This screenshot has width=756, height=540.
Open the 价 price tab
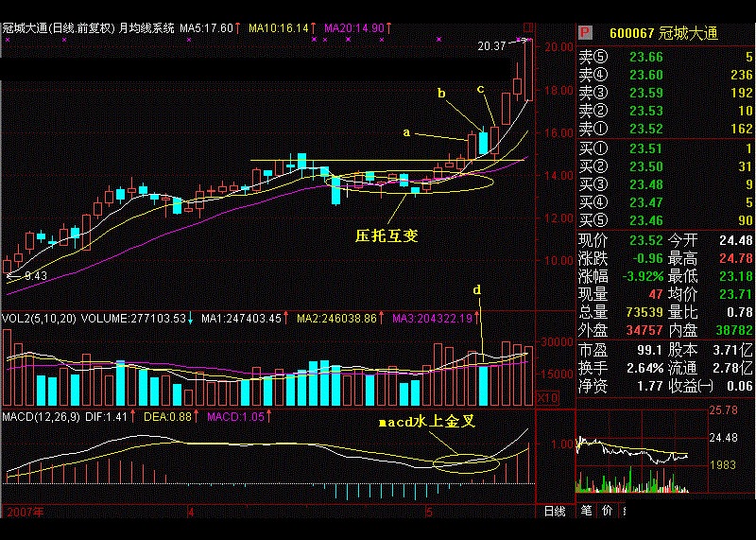(x=606, y=512)
